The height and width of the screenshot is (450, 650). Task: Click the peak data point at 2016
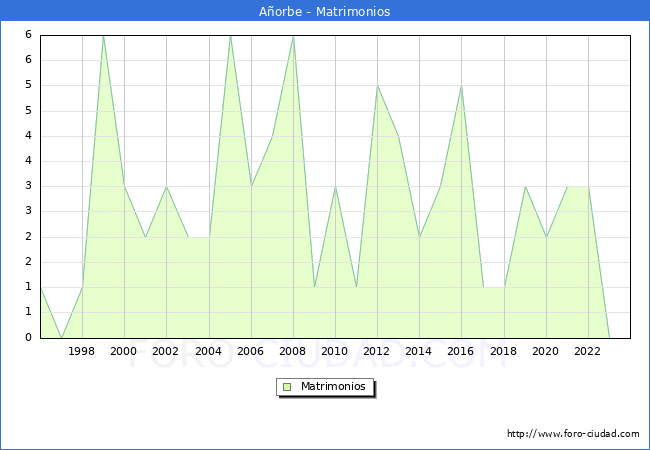(x=461, y=86)
